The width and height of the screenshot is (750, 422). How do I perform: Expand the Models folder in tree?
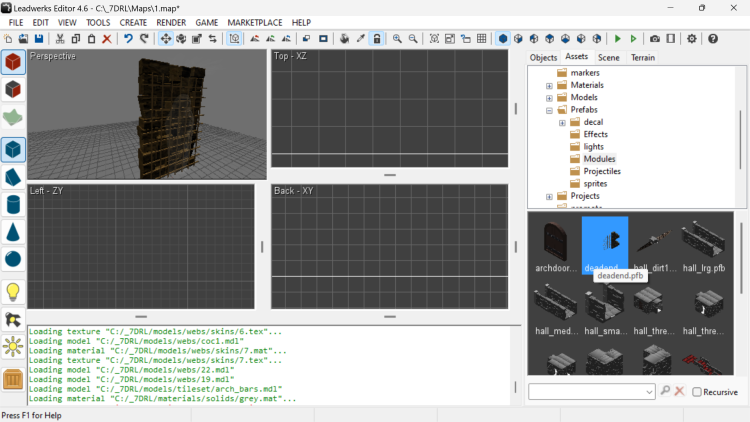pyautogui.click(x=549, y=98)
